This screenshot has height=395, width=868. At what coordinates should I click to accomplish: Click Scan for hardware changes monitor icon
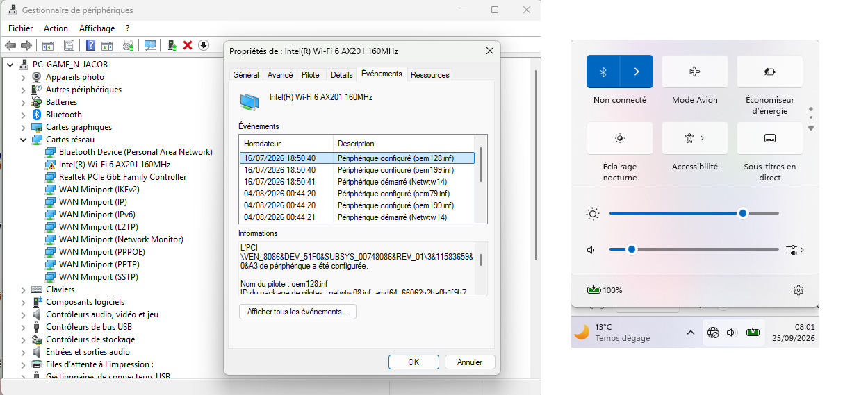(x=150, y=45)
